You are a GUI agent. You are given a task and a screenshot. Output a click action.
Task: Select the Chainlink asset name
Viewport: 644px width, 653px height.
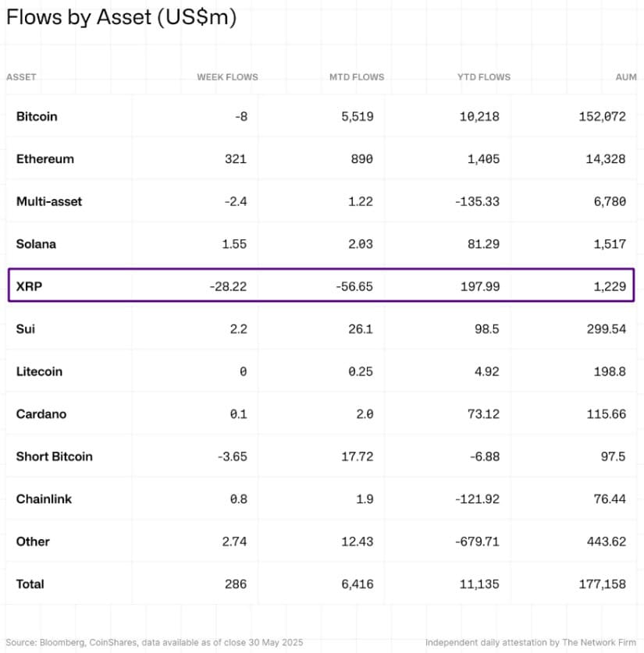44,499
